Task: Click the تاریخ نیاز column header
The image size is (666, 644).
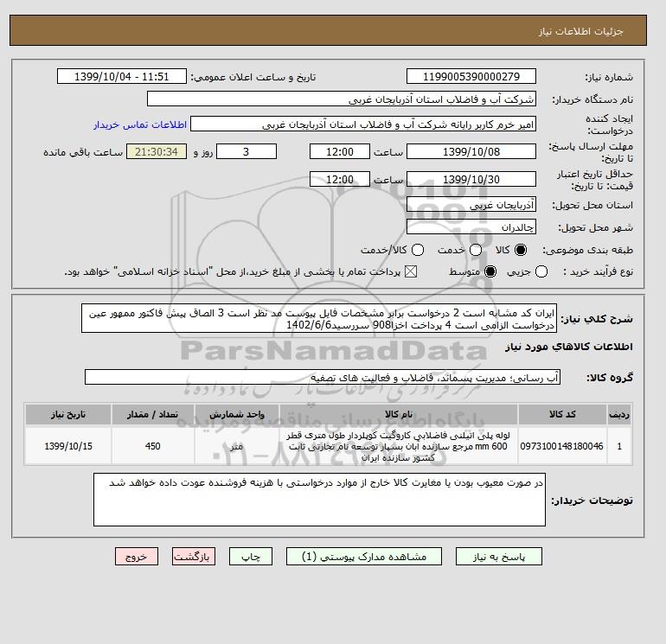Action: (68, 414)
